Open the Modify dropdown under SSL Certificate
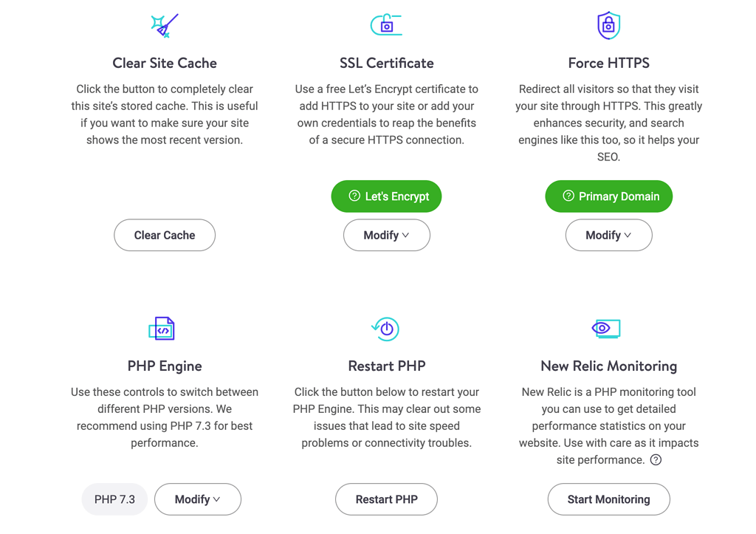 pos(386,235)
